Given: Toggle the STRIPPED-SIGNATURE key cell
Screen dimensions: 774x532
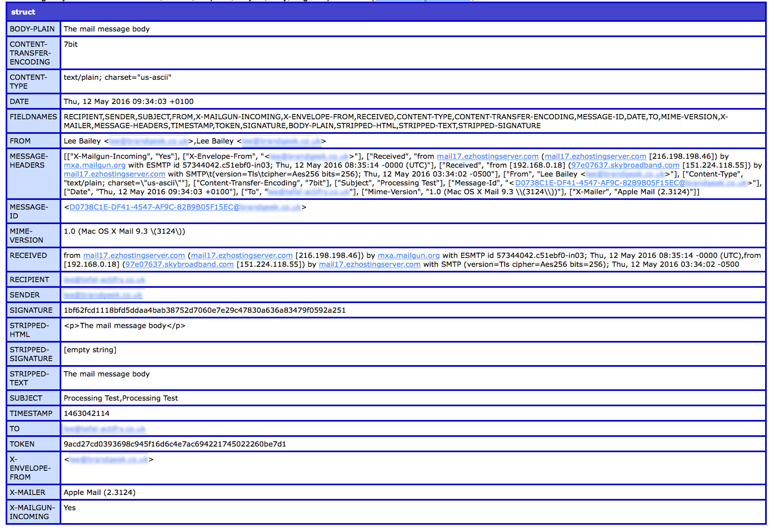Looking at the screenshot, I should coord(31,354).
